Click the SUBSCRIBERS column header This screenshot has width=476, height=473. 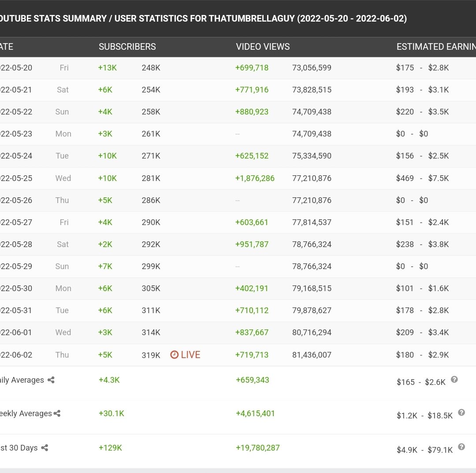[x=127, y=47]
